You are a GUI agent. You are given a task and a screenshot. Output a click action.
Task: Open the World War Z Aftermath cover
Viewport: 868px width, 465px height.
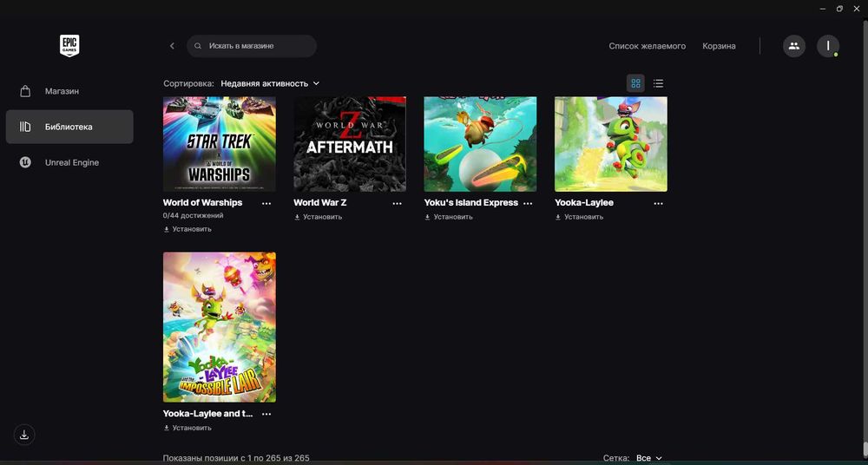[350, 144]
